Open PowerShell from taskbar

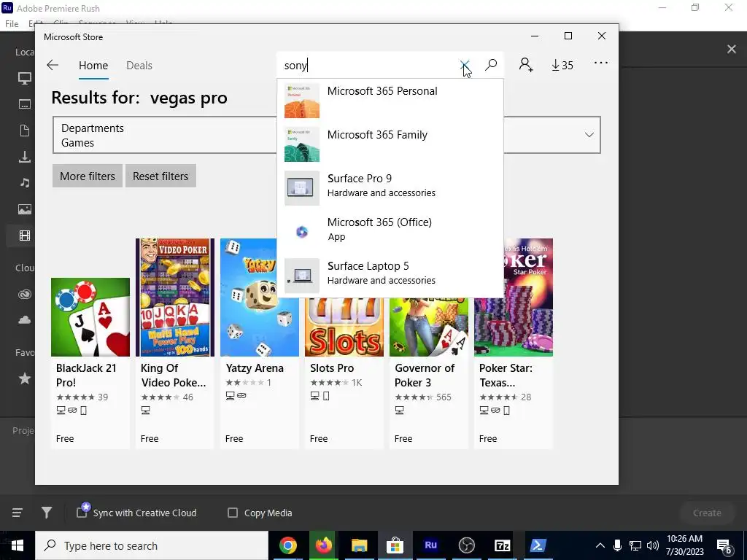coord(538,545)
